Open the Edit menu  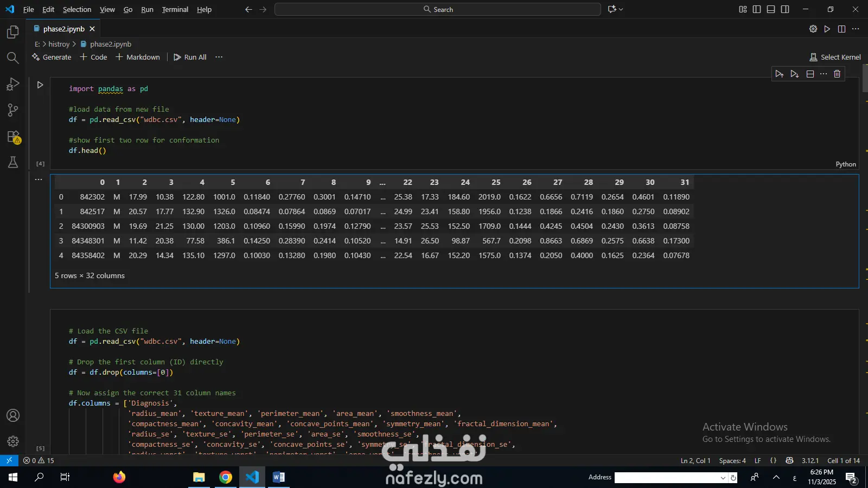tap(48, 9)
